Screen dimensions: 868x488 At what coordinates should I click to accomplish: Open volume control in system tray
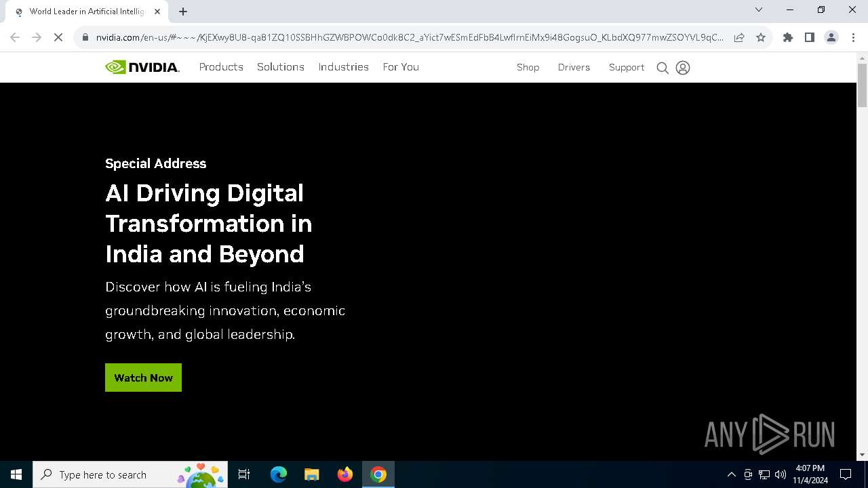click(781, 474)
